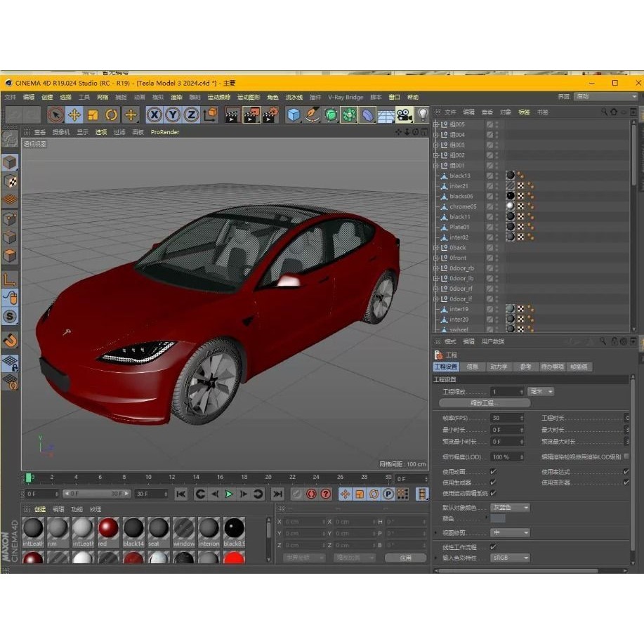Jump to the end of the timeline
This screenshot has width=644, height=644.
pyautogui.click(x=278, y=494)
